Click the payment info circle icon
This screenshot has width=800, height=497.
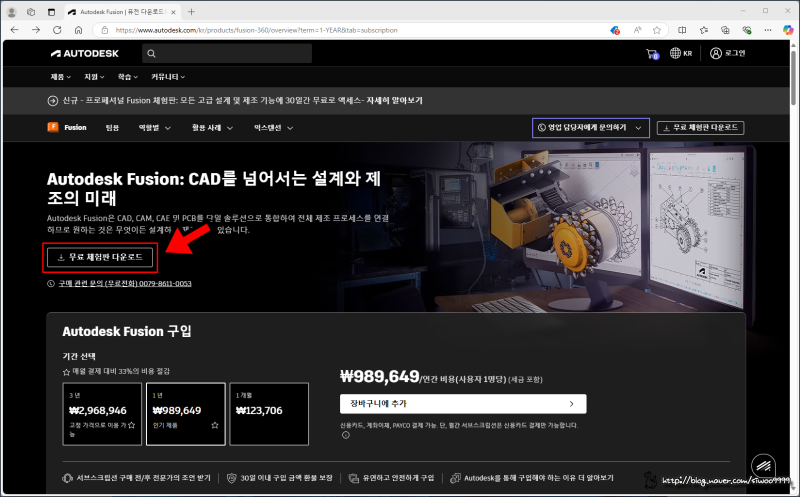[346, 435]
